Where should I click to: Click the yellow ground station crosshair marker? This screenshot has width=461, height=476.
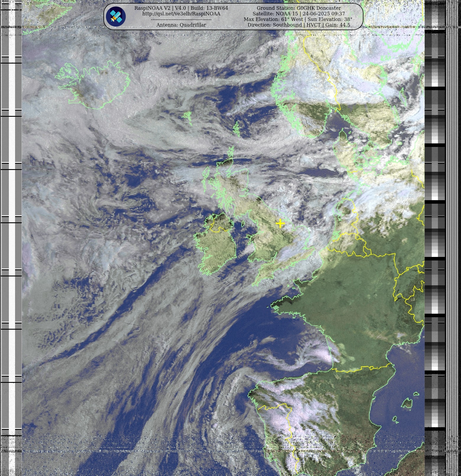click(280, 224)
